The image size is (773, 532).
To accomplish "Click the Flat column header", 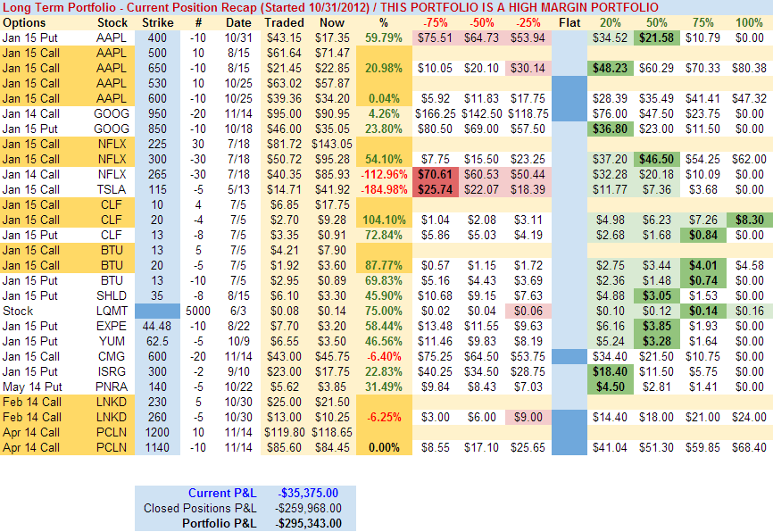I will click(x=568, y=22).
